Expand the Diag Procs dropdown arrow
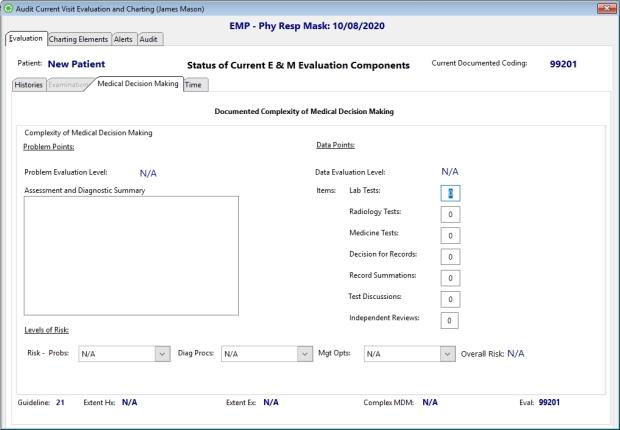620x430 pixels. [x=305, y=354]
